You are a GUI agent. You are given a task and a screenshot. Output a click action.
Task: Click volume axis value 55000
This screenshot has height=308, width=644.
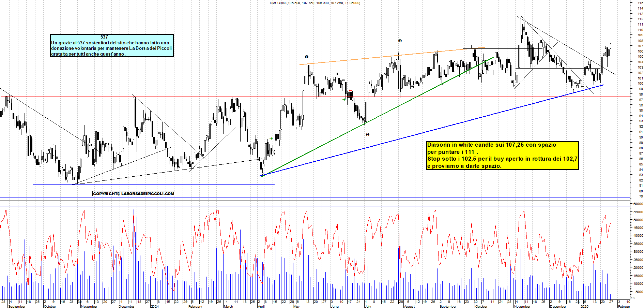[x=638, y=212]
